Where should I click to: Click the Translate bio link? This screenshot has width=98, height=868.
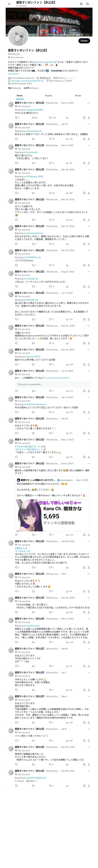14,74
